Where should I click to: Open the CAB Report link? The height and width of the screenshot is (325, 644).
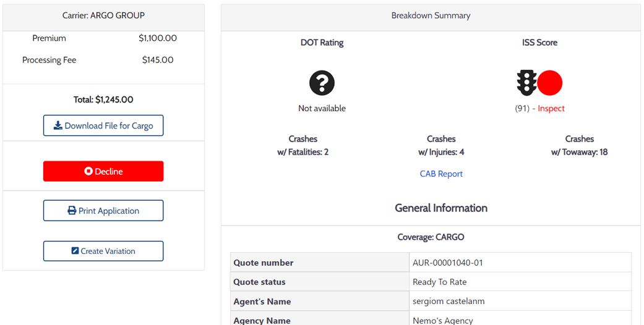pyautogui.click(x=441, y=174)
